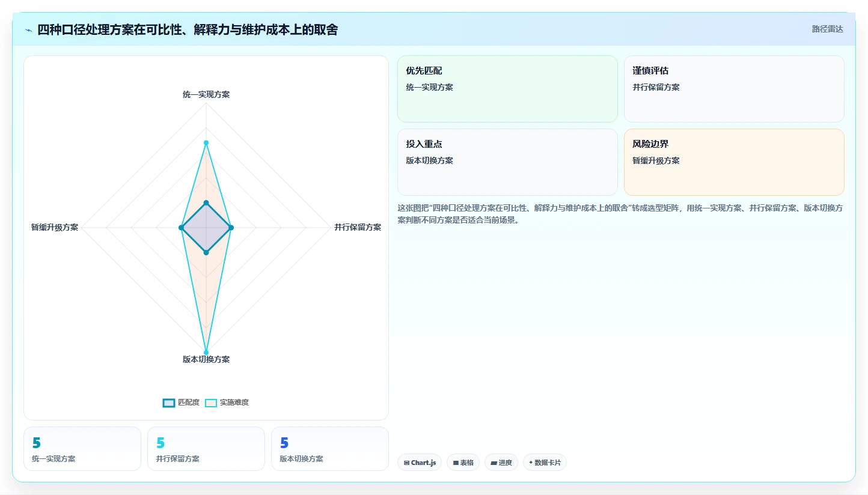
Task: Select the 优先匹配 card
Action: point(507,89)
